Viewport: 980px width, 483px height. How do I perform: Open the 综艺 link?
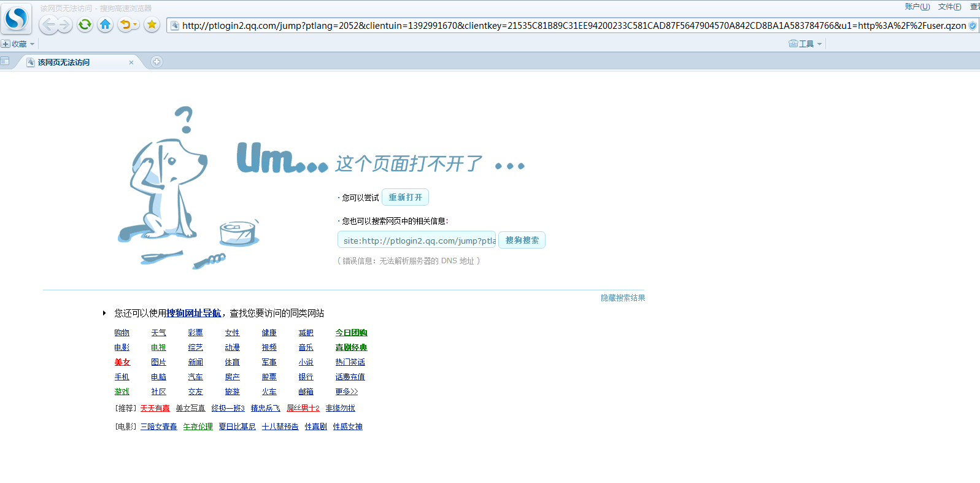(195, 347)
